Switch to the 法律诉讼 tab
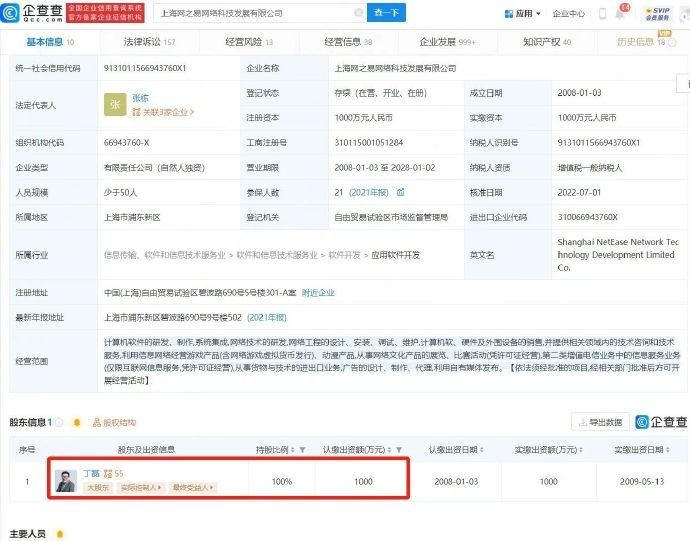The image size is (690, 541). pos(149,42)
